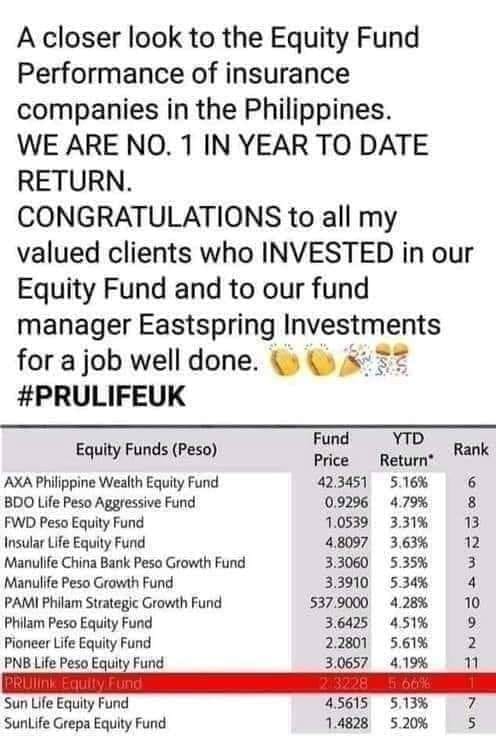496x750 pixels.
Task: Click Pioneer Life Equity Fund name
Action: point(77,643)
